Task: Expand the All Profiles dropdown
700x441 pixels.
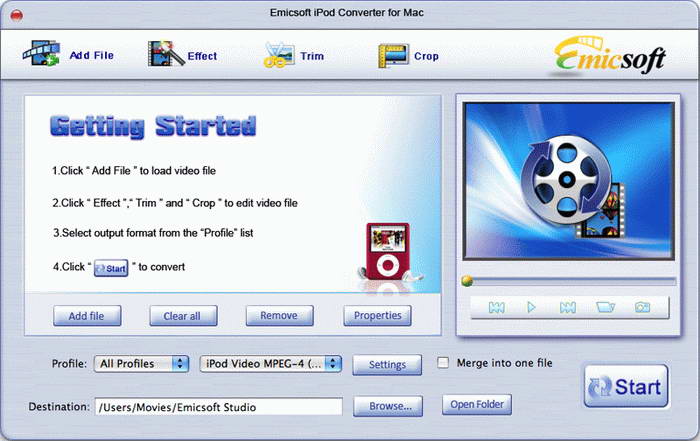Action: (142, 364)
